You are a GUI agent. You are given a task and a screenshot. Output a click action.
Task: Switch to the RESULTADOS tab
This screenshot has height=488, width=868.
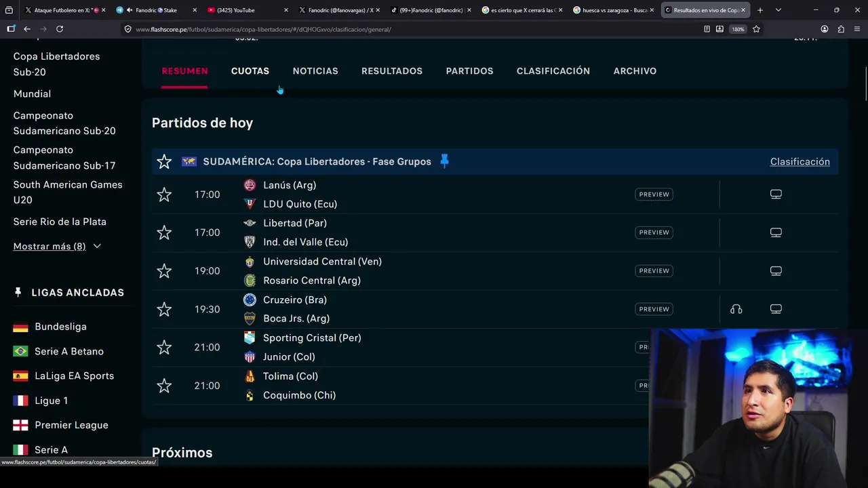(392, 70)
